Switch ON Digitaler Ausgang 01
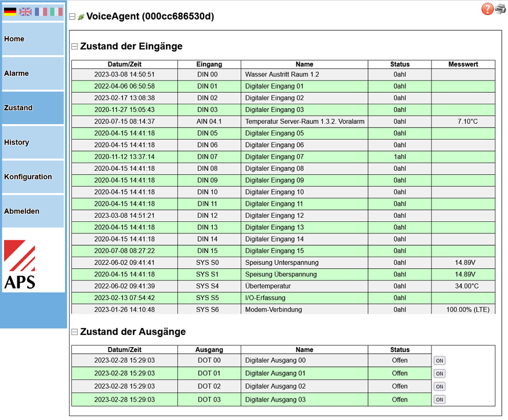This screenshot has width=508, height=420. [x=440, y=374]
